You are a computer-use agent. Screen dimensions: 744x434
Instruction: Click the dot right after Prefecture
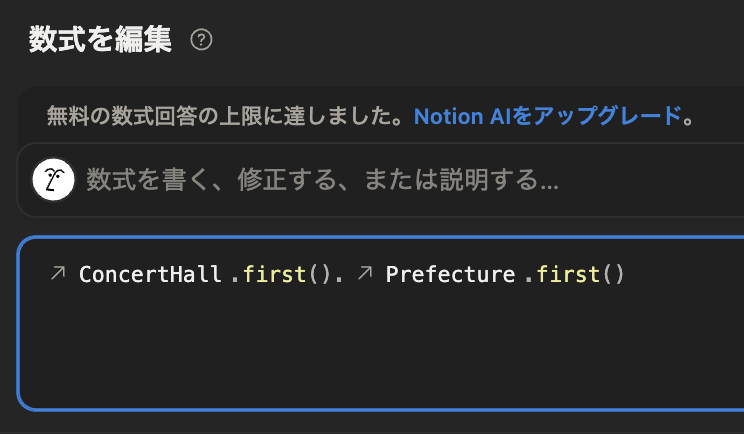tap(529, 275)
